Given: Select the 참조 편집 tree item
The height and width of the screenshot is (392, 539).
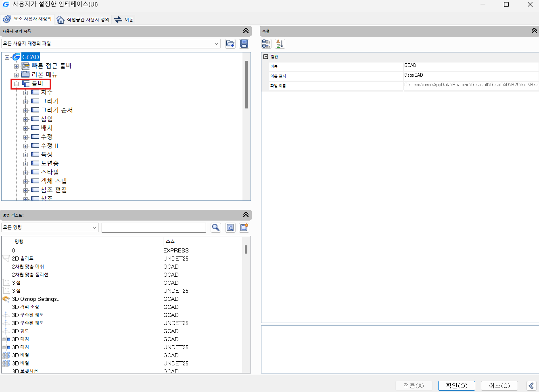Looking at the screenshot, I should coord(54,190).
